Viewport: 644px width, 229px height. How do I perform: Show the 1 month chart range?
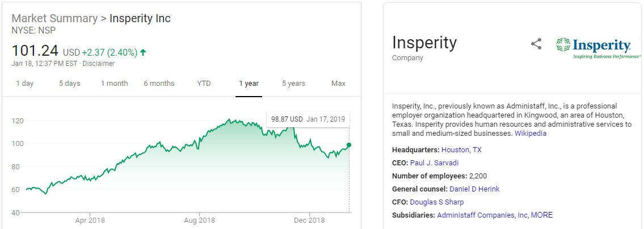(114, 84)
